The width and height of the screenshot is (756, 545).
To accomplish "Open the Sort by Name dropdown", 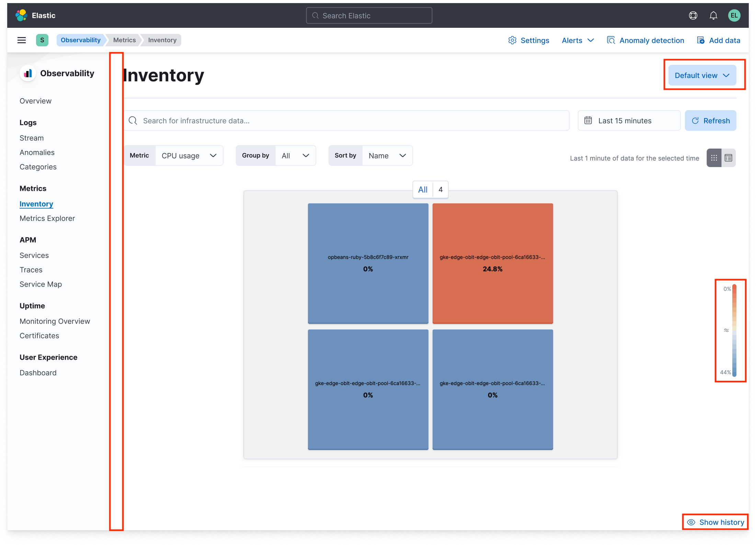I will click(x=387, y=155).
